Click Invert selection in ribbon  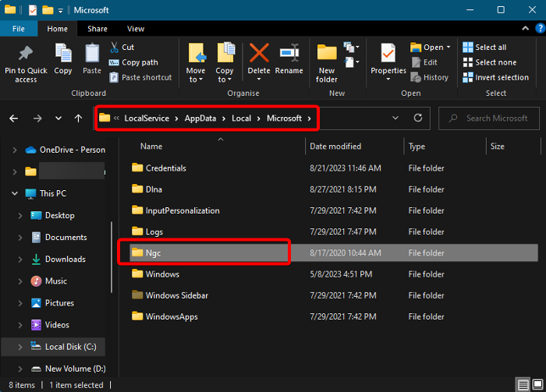(495, 77)
